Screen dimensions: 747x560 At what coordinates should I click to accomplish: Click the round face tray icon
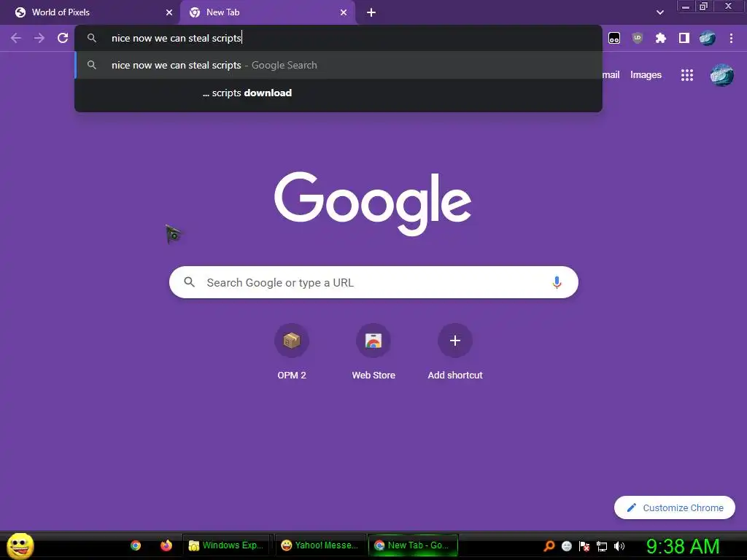coord(567,546)
